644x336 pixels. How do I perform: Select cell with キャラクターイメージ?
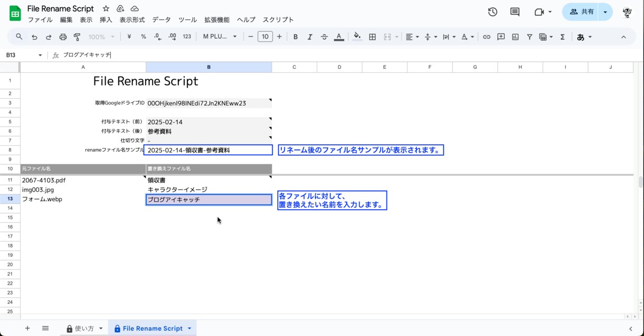pos(209,190)
